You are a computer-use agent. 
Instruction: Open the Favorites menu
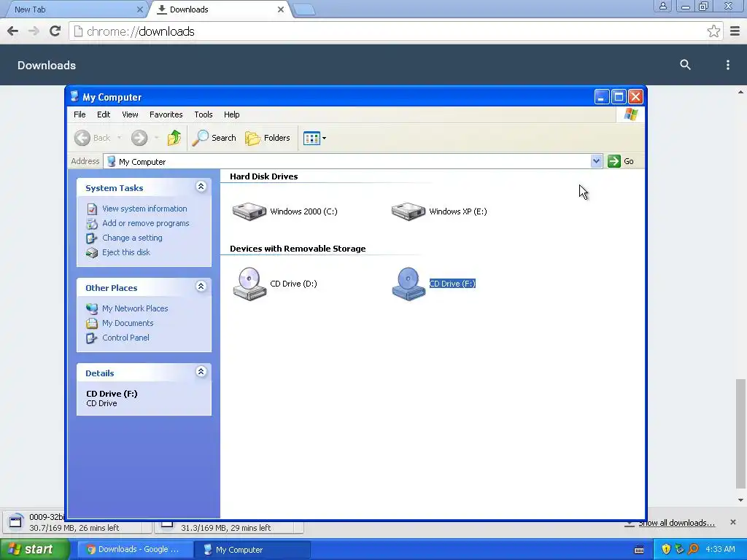coord(166,114)
